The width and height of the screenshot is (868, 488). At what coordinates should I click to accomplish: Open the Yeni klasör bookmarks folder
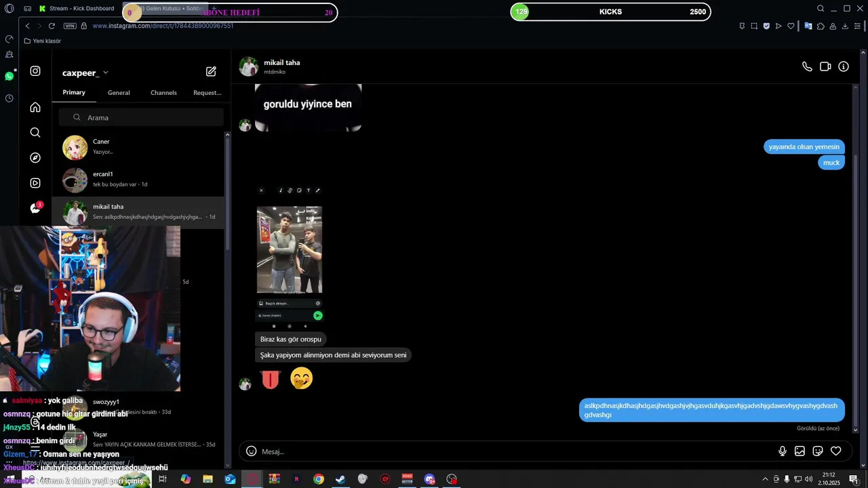tap(42, 41)
